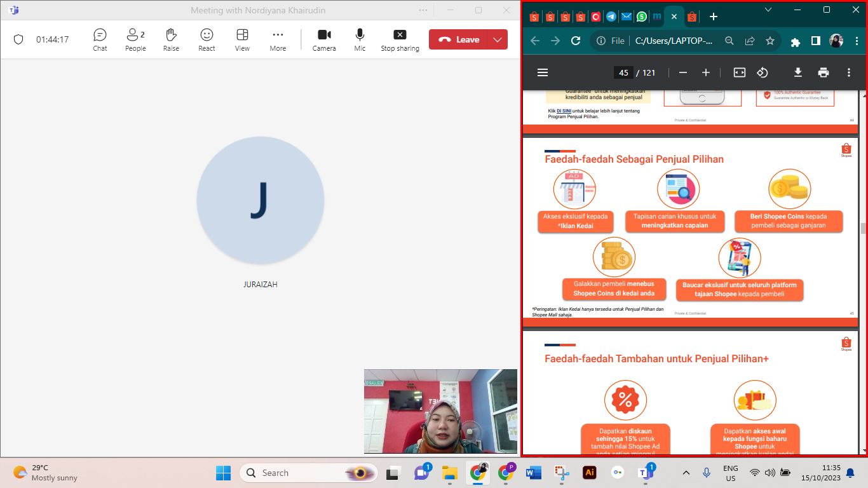
Task: Rotate the PDF counterclockwise
Action: coord(763,72)
